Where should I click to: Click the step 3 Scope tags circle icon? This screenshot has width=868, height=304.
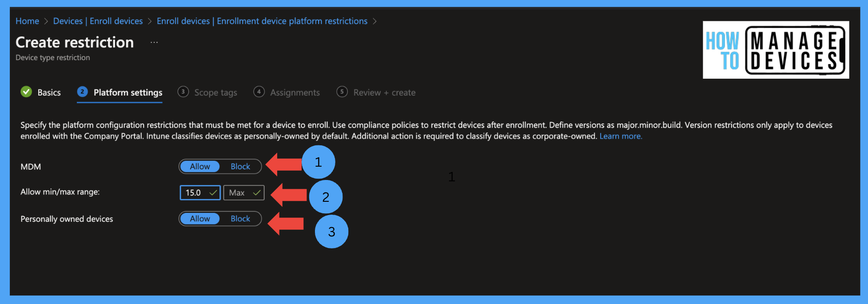click(x=183, y=92)
